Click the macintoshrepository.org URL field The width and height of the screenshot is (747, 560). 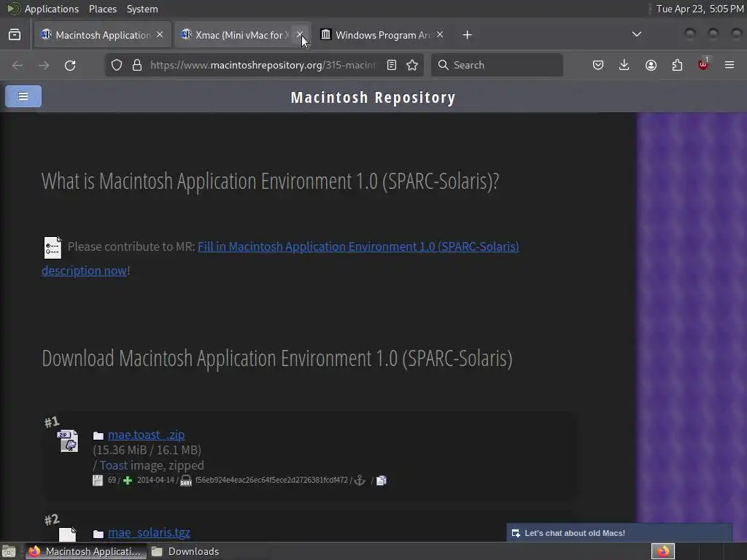click(x=263, y=65)
